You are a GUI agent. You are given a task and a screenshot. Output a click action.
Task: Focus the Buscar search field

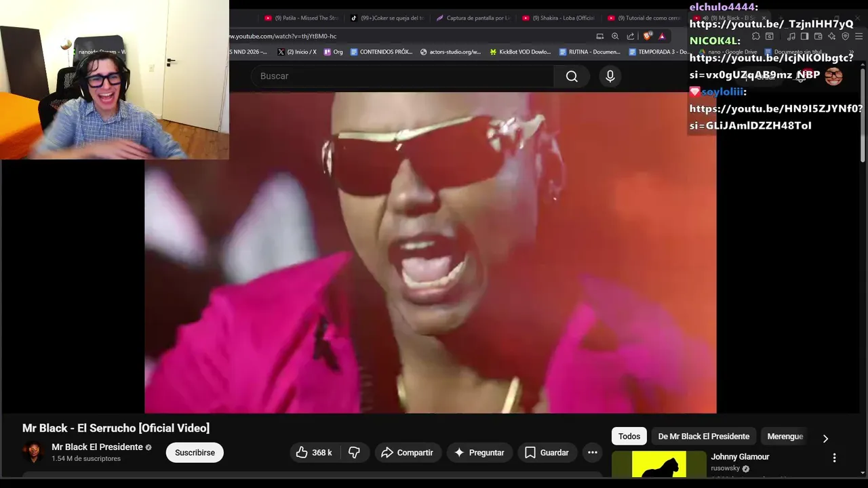tap(402, 77)
